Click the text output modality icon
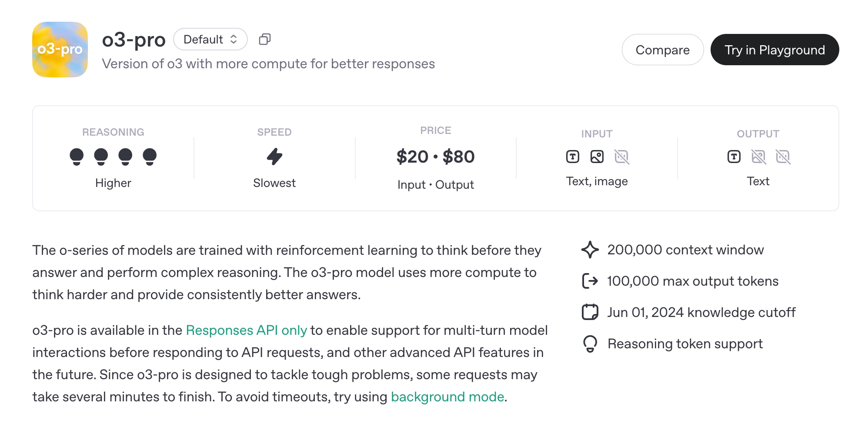Viewport: 868px width, 427px height. pyautogui.click(x=734, y=157)
